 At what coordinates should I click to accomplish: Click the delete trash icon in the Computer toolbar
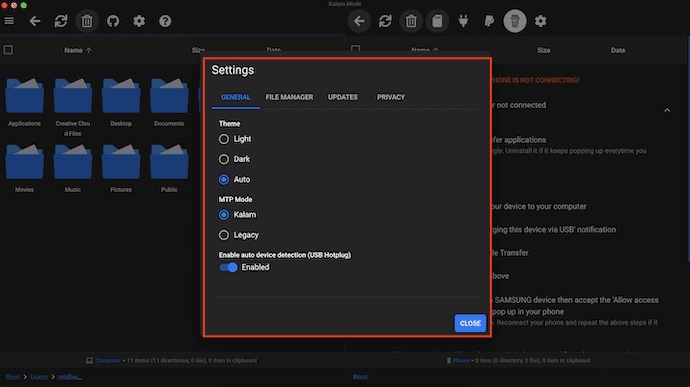click(87, 21)
